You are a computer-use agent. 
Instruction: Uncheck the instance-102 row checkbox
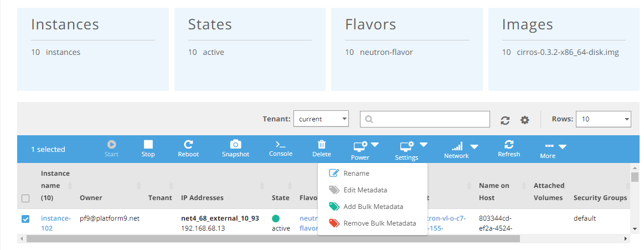pos(25,219)
